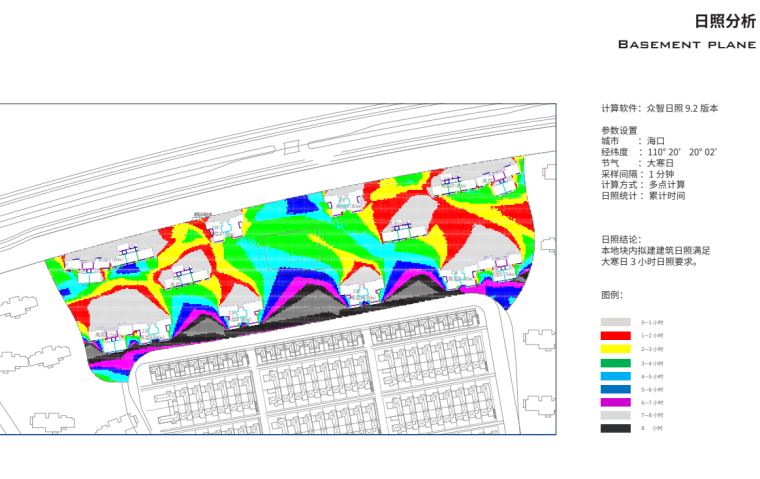760x479 pixels.
Task: Click the 日照结论 heading
Action: pos(622,239)
